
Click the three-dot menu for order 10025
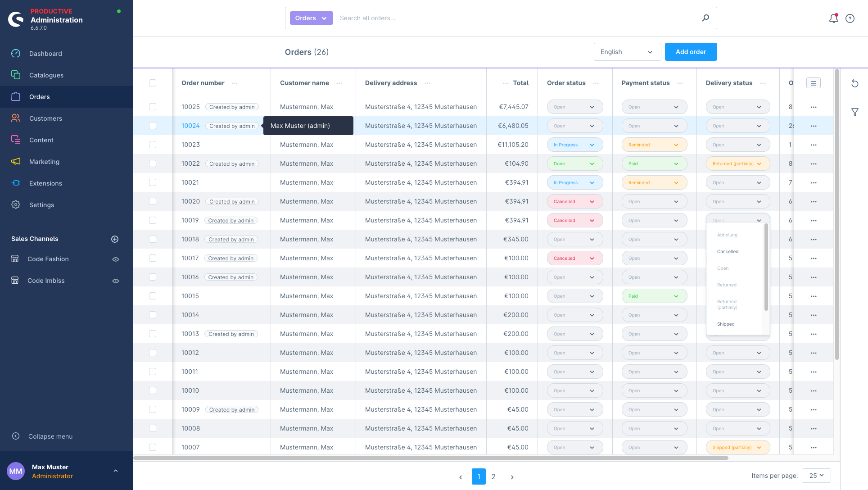point(814,107)
